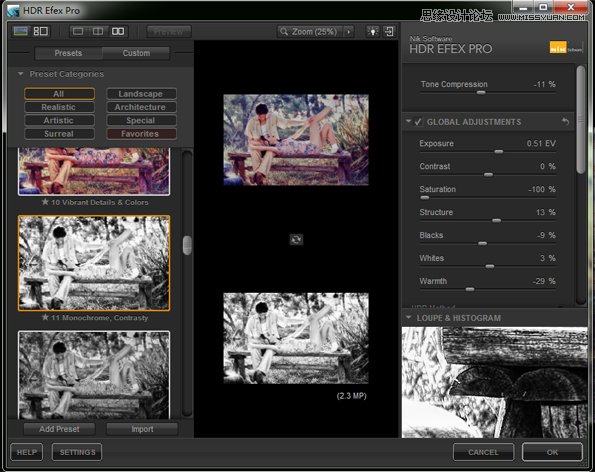The height and width of the screenshot is (472, 595).
Task: Collapse the Preset Categories section
Action: [x=20, y=74]
